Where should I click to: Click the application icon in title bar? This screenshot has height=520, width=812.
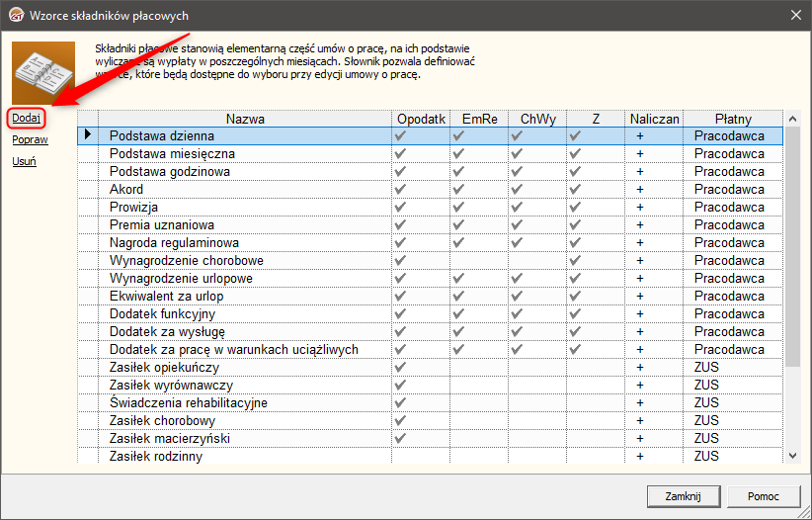[16, 16]
